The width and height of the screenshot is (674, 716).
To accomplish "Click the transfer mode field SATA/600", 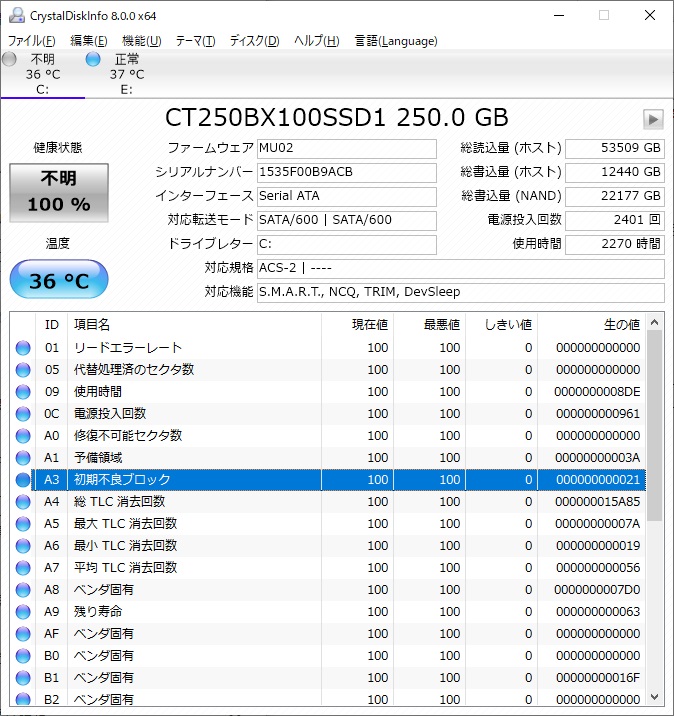I will (x=347, y=221).
